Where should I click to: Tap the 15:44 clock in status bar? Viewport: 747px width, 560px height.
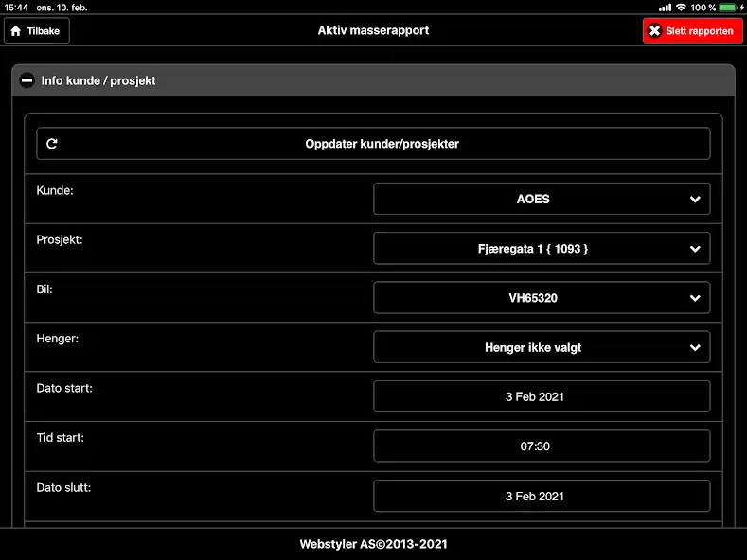pyautogui.click(x=16, y=8)
